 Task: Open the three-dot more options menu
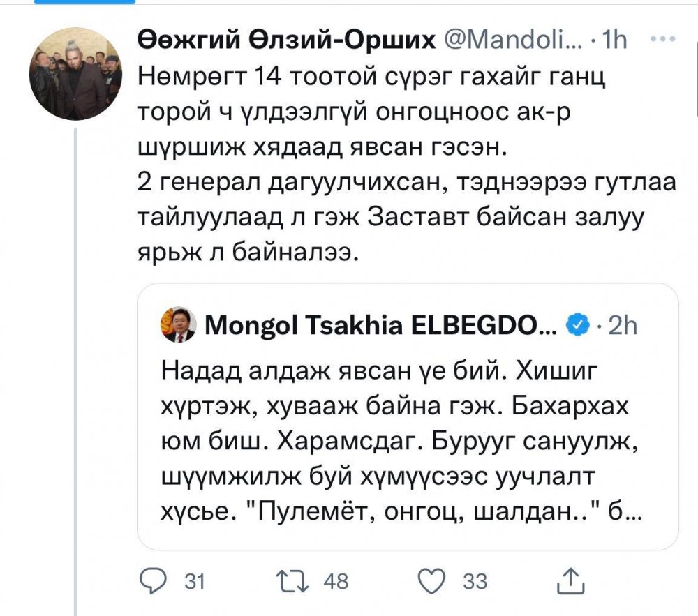(x=663, y=39)
